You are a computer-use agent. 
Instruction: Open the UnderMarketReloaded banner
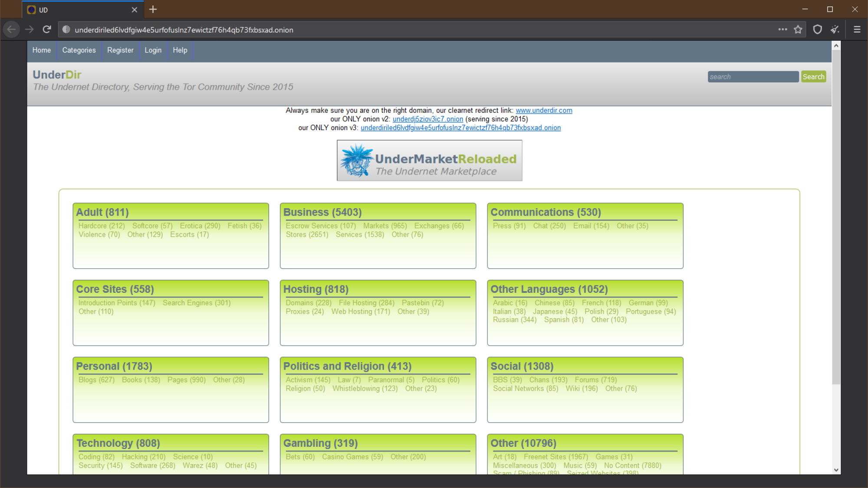(x=429, y=160)
